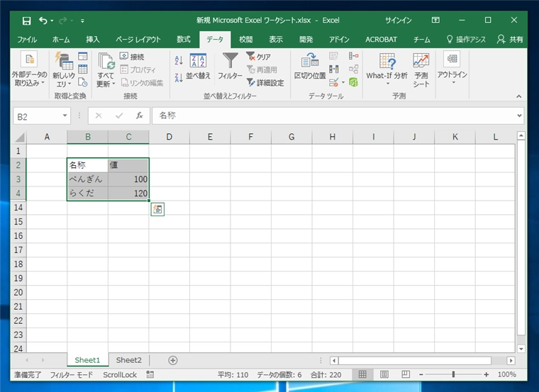Click From Table icon

(x=83, y=69)
